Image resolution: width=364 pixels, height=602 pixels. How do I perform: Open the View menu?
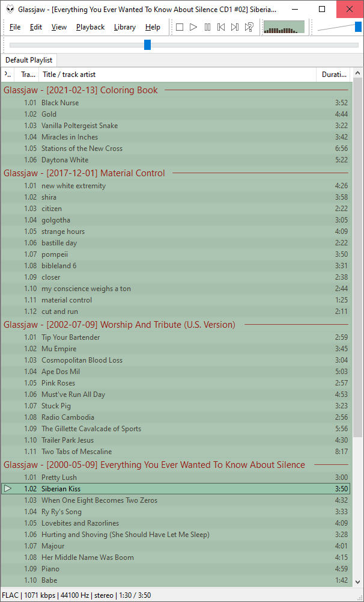point(59,27)
